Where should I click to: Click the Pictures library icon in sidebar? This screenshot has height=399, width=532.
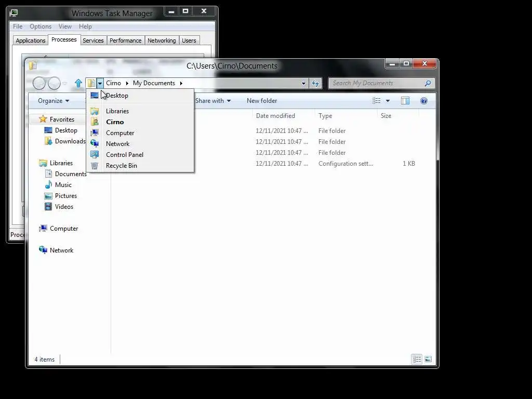48,196
